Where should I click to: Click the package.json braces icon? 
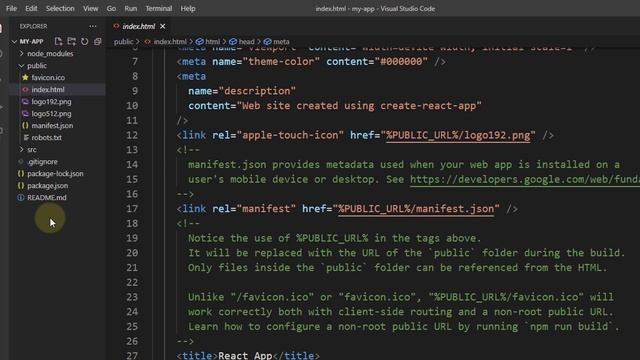pyautogui.click(x=20, y=185)
